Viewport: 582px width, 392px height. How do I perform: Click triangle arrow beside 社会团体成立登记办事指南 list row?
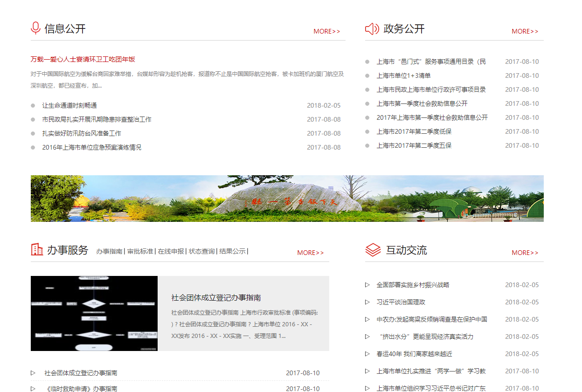[33, 373]
